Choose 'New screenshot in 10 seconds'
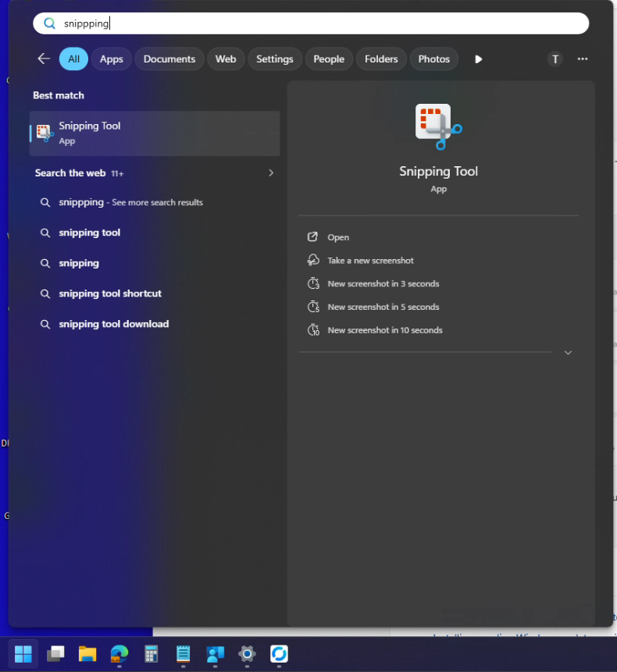This screenshot has height=672, width=617. (x=385, y=330)
